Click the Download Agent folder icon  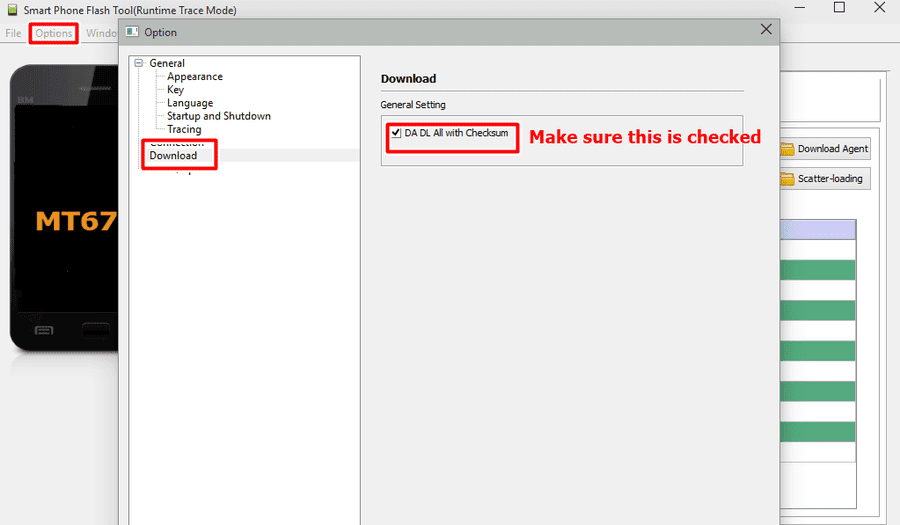[787, 149]
